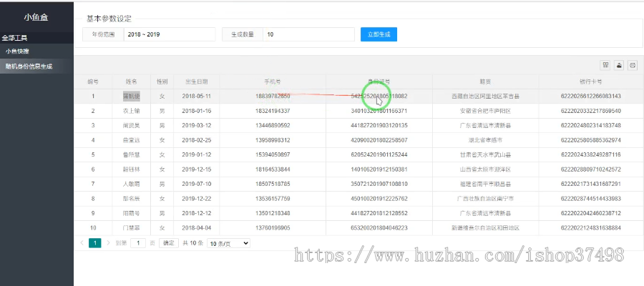Focus the 生成数量 input showing 10
Screen dimensions: 644x286
[309, 34]
